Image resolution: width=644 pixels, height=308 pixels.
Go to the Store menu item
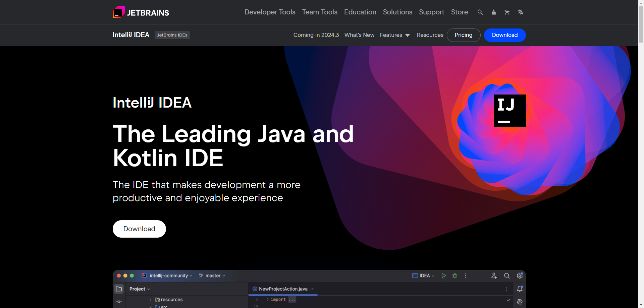click(459, 12)
